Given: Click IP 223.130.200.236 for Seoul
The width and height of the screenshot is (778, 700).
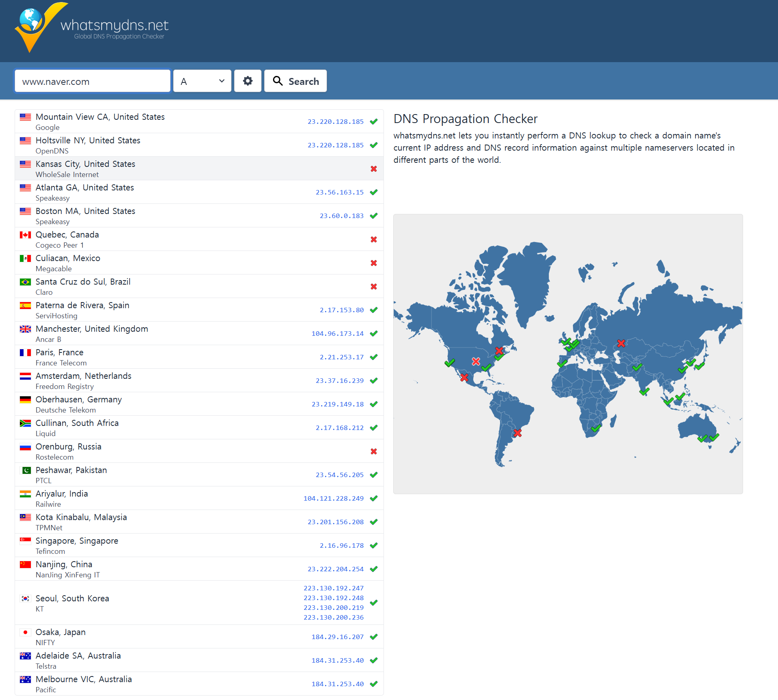Looking at the screenshot, I should pos(334,617).
